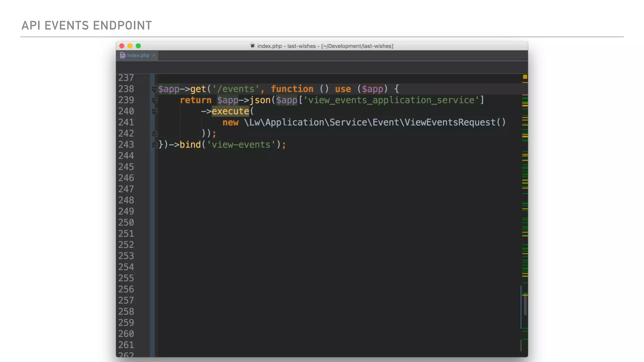Click the 'use' keyword on line 238

(343, 89)
